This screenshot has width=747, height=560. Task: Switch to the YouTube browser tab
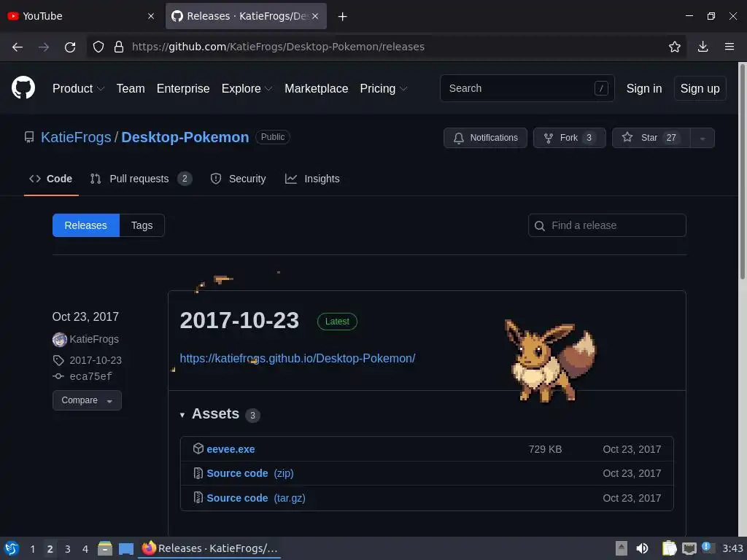(81, 16)
